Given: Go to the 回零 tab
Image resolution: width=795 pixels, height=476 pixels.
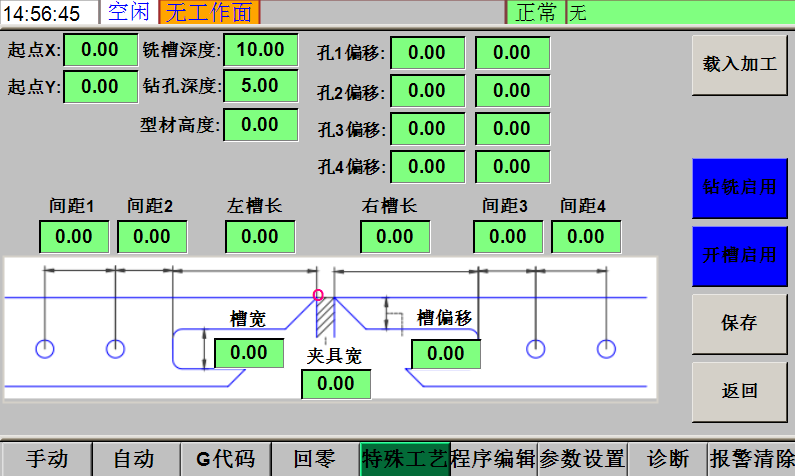Looking at the screenshot, I should click(x=314, y=459).
